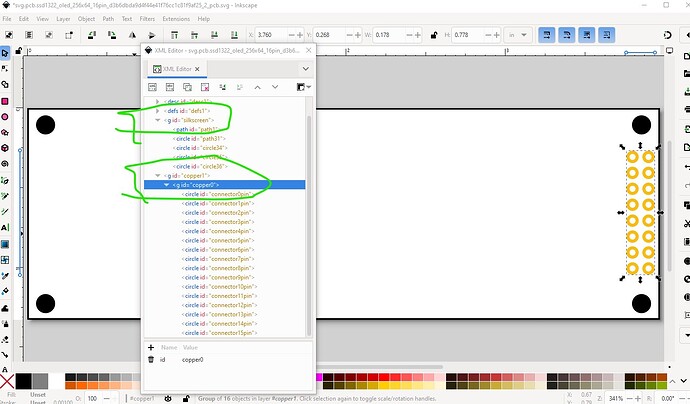The width and height of the screenshot is (690, 404).
Task: Duplicate node in XML Editor
Action: point(187,87)
